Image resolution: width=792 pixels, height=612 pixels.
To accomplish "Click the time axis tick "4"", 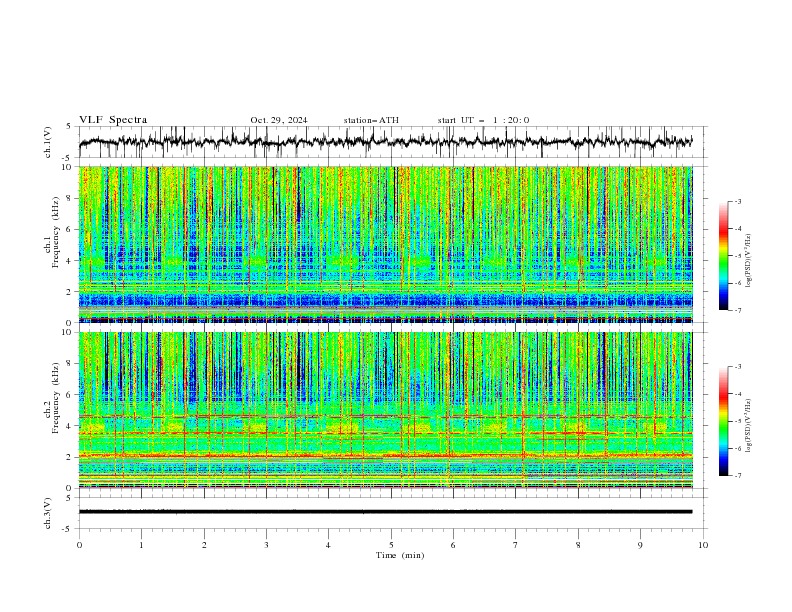I will coord(328,545).
